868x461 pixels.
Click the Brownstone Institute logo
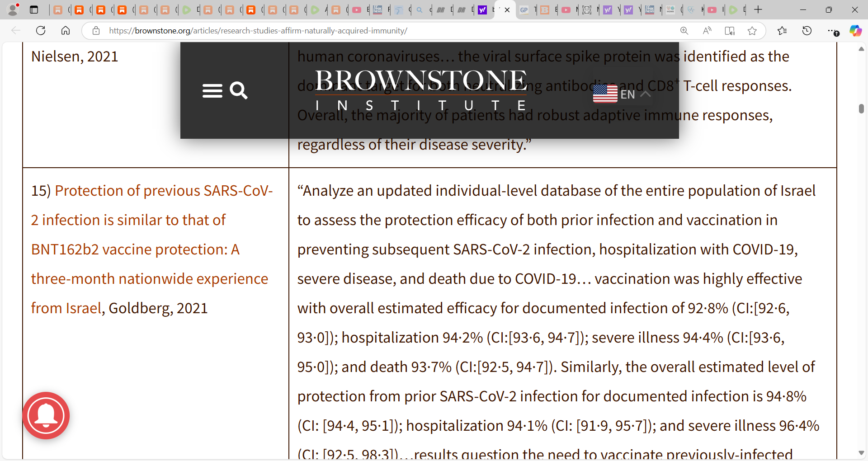[420, 89]
